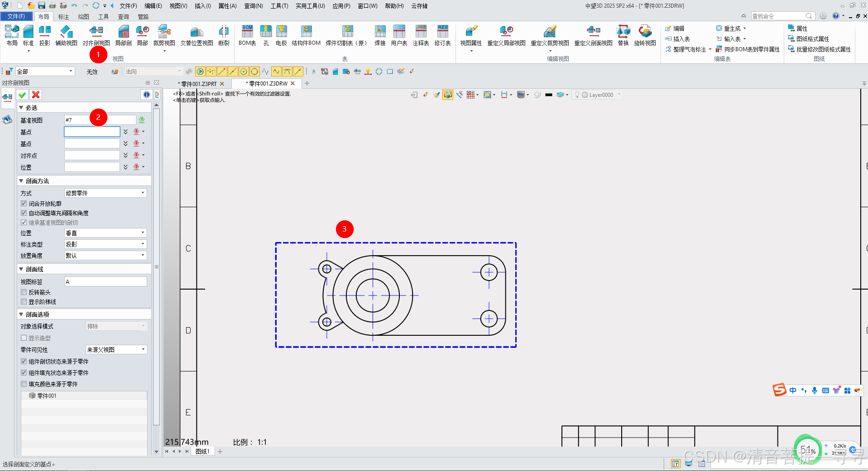Open the 位置 垂直 dropdown
868x471 pixels.
pos(106,233)
